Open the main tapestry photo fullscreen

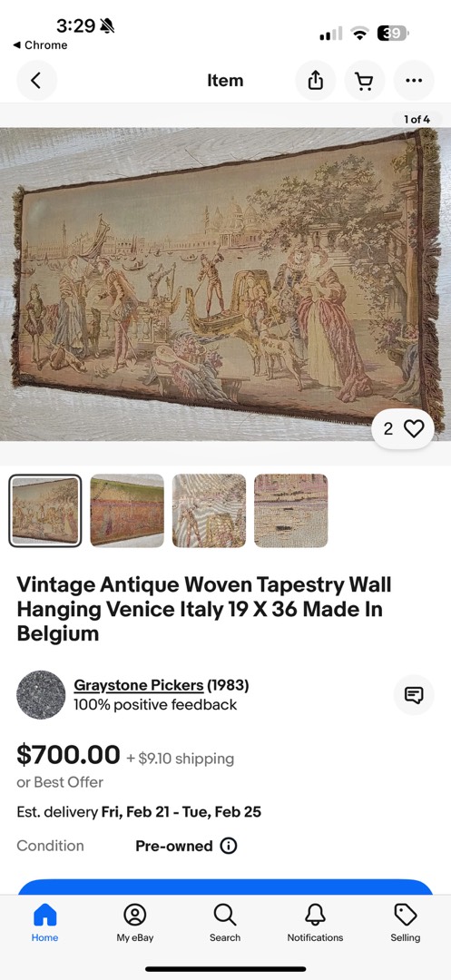coord(225,284)
